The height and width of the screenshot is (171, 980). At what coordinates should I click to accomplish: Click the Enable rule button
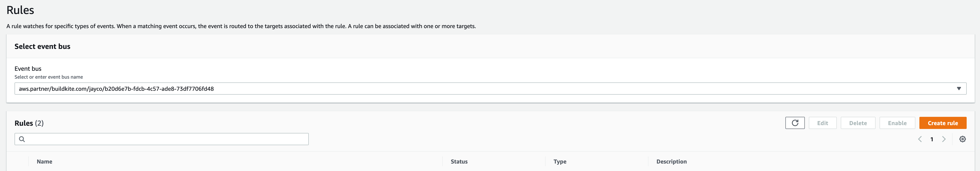tap(897, 123)
